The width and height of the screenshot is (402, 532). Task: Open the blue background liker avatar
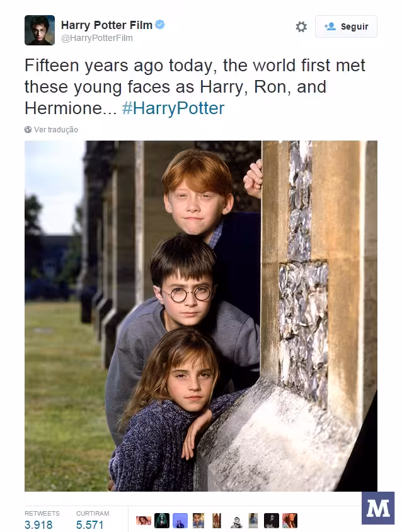click(x=180, y=521)
